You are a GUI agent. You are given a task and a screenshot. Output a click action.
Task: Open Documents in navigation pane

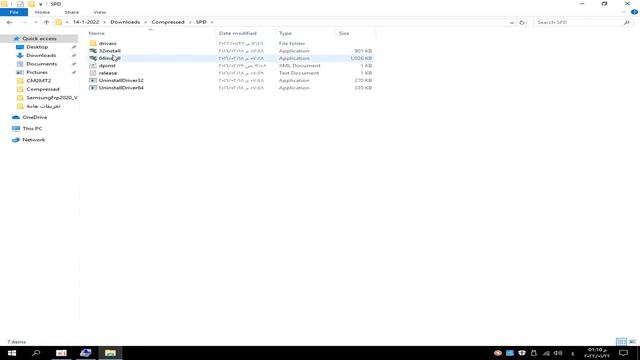click(42, 64)
